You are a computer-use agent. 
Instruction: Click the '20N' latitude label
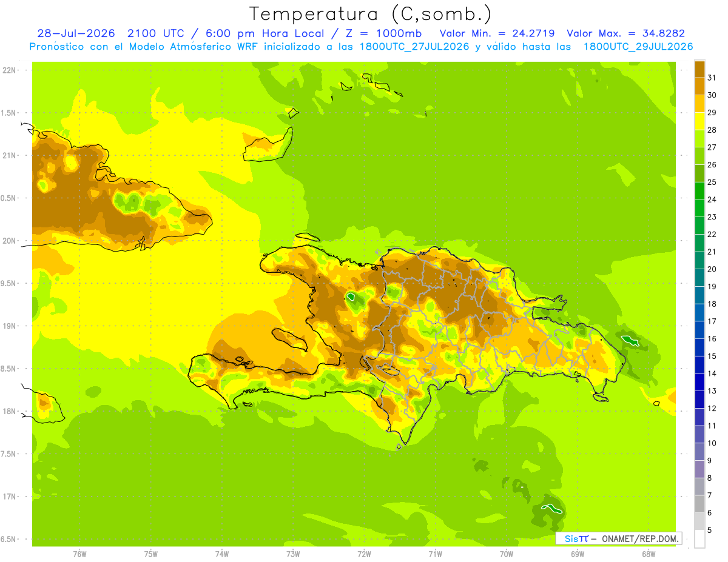pyautogui.click(x=8, y=241)
